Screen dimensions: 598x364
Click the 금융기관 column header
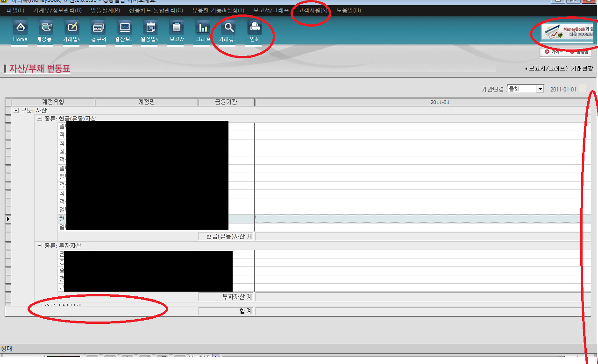tap(226, 102)
